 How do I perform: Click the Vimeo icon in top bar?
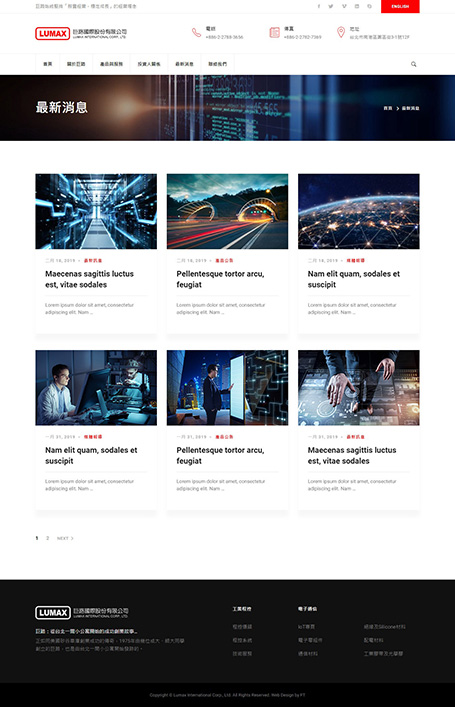(x=344, y=6)
